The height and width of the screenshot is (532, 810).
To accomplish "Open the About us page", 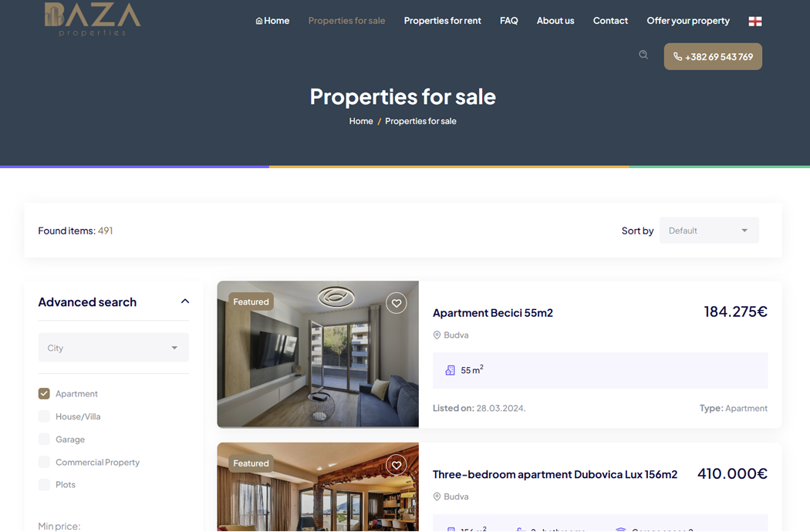I will tap(555, 21).
